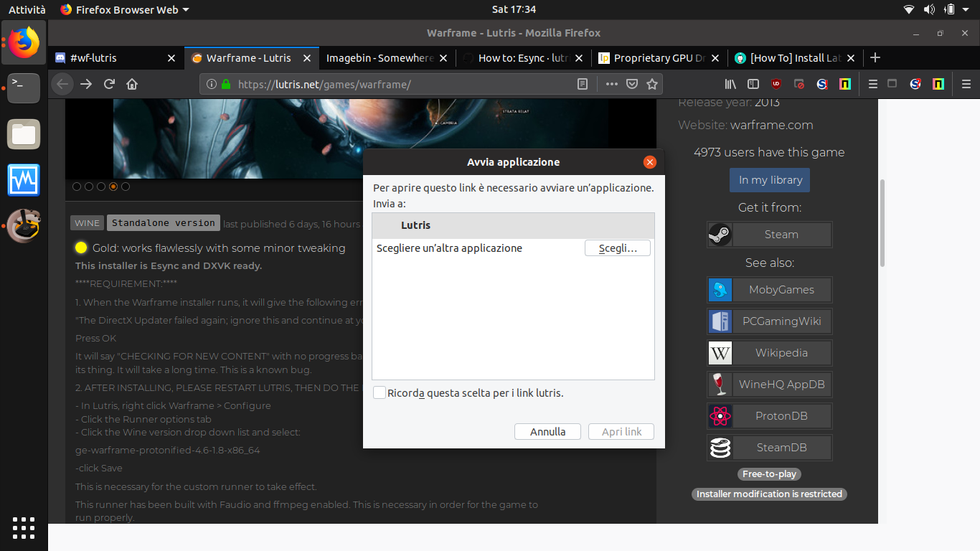Show the Firefox sidebars
980x551 pixels.
point(753,84)
